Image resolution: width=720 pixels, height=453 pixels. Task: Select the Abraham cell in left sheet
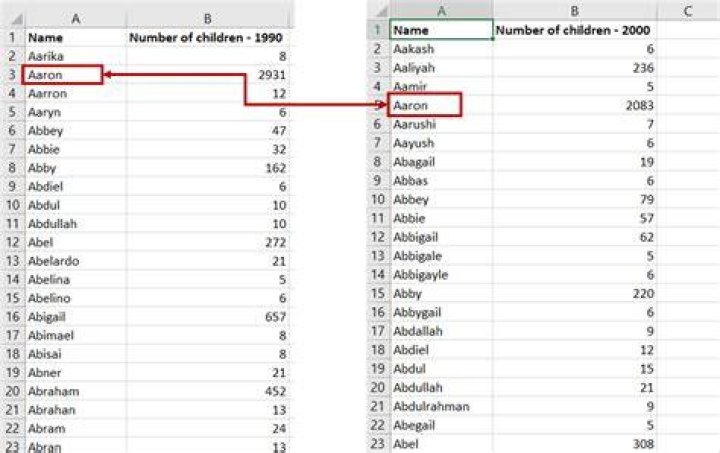click(x=75, y=391)
